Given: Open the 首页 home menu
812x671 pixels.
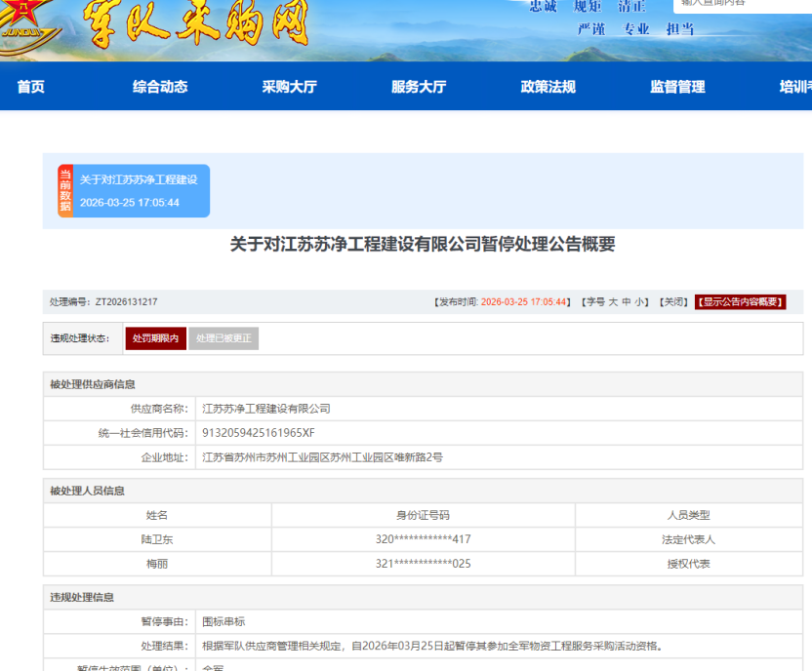Looking at the screenshot, I should point(31,87).
